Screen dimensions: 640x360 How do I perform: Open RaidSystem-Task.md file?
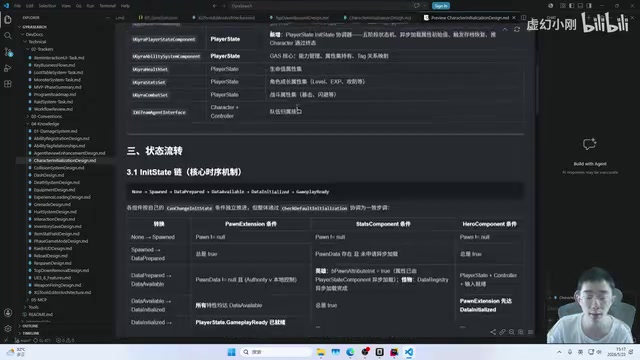(53, 102)
